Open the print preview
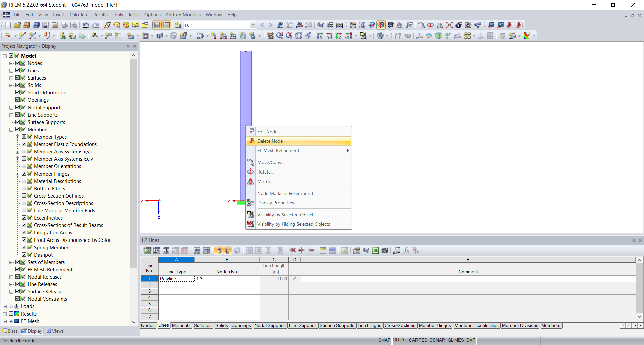 point(74,25)
